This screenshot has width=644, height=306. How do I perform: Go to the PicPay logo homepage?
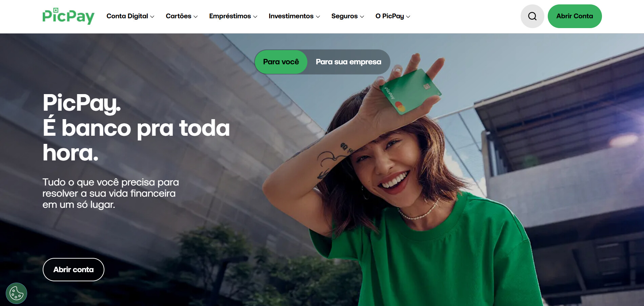coord(68,16)
